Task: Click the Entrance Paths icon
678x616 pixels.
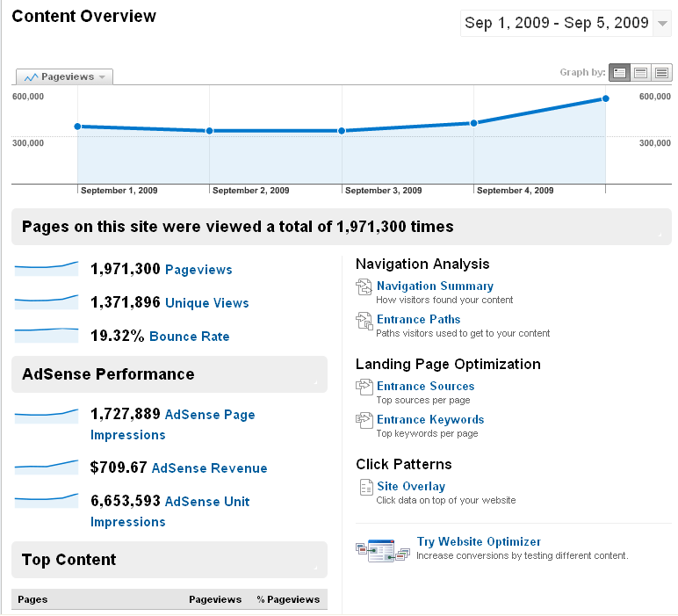Action: [x=364, y=321]
